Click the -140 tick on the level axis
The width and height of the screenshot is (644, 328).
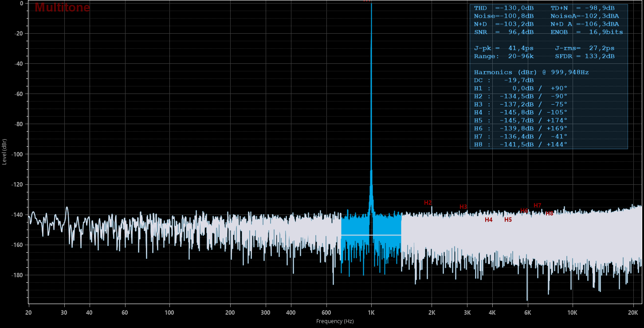pos(17,215)
